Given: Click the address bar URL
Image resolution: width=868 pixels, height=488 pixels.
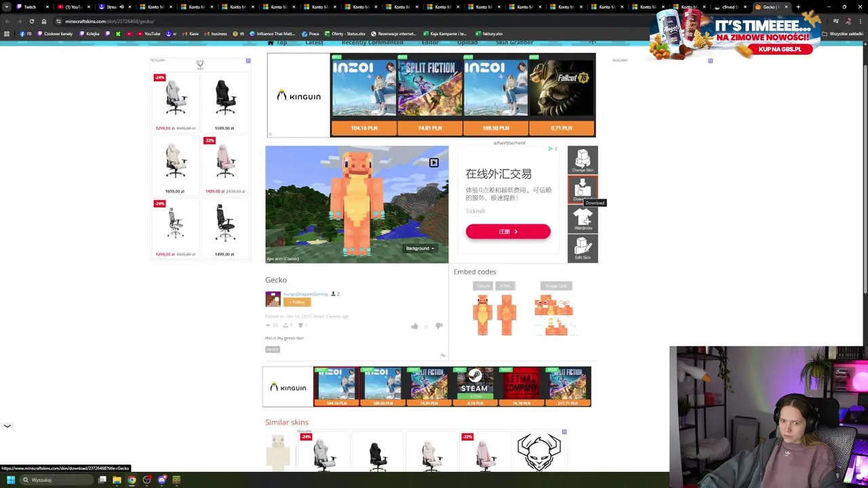Looking at the screenshot, I should 110,21.
